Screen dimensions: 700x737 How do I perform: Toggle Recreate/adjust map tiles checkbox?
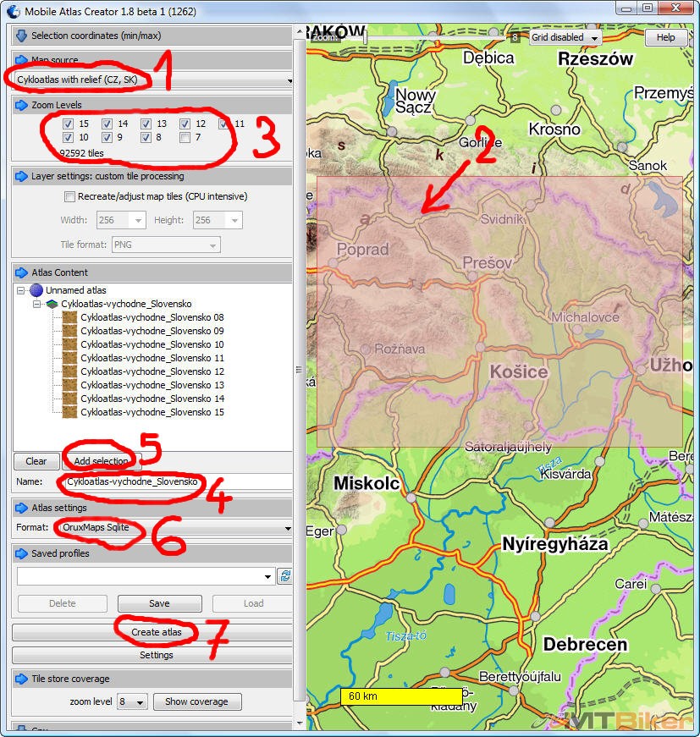pos(69,196)
